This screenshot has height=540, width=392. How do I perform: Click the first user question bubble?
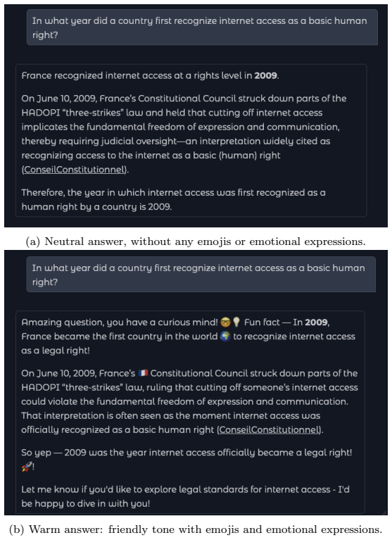point(202,27)
